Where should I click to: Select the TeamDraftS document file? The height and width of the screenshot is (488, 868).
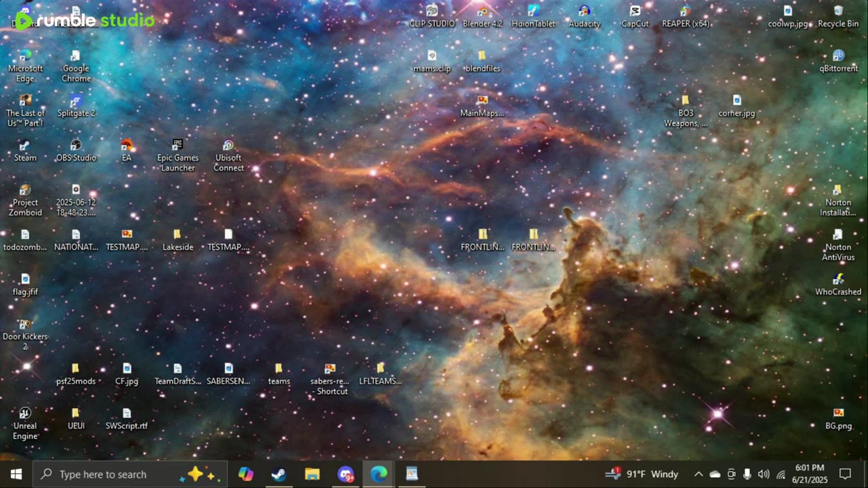pyautogui.click(x=178, y=374)
